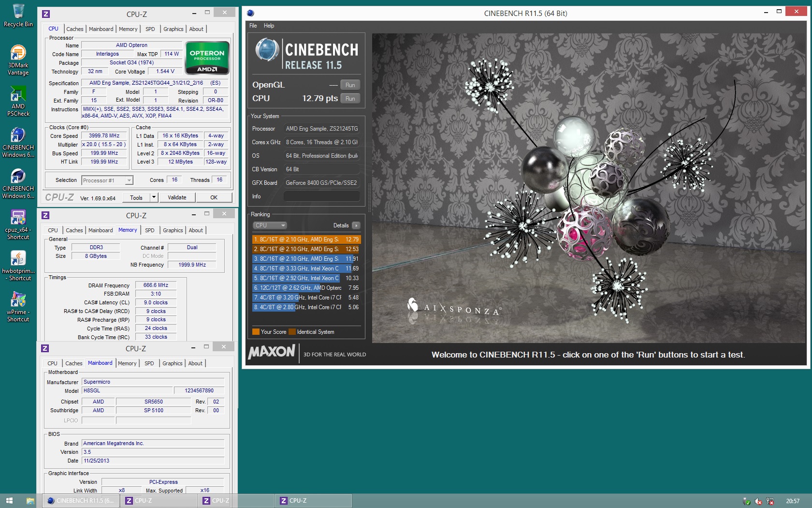
Task: Open the safely remove hardware tray icon
Action: click(746, 501)
